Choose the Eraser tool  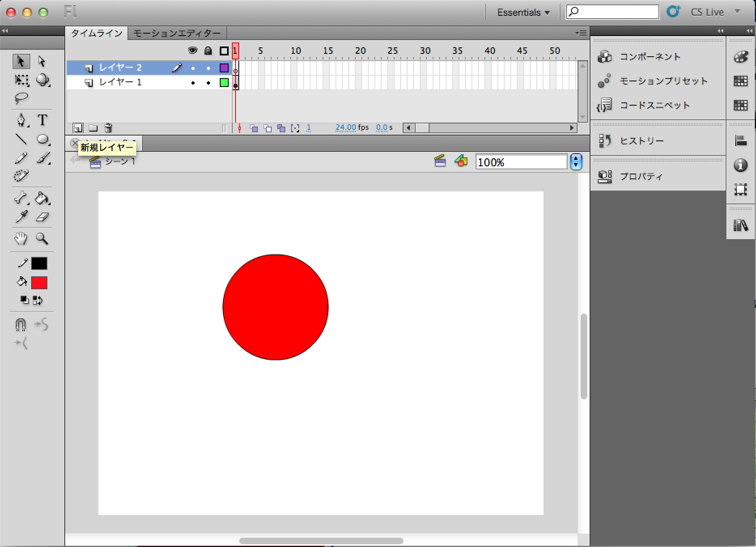42,217
